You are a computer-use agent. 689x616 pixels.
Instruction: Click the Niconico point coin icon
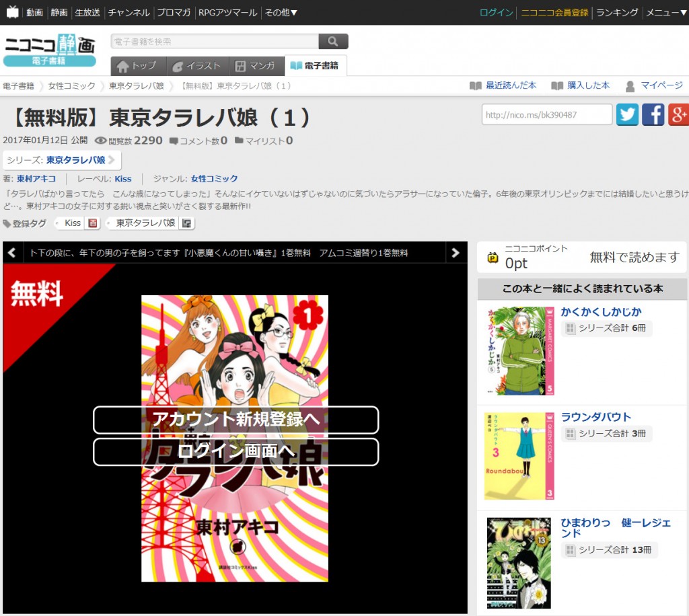pos(493,258)
